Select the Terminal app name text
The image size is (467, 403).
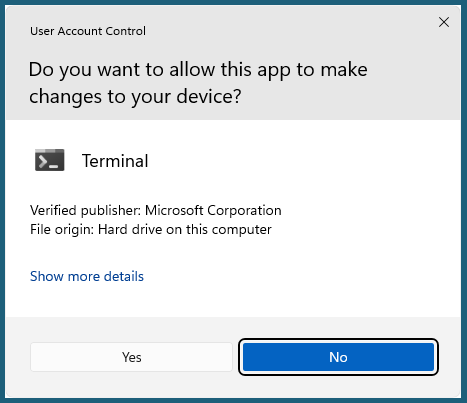(115, 161)
